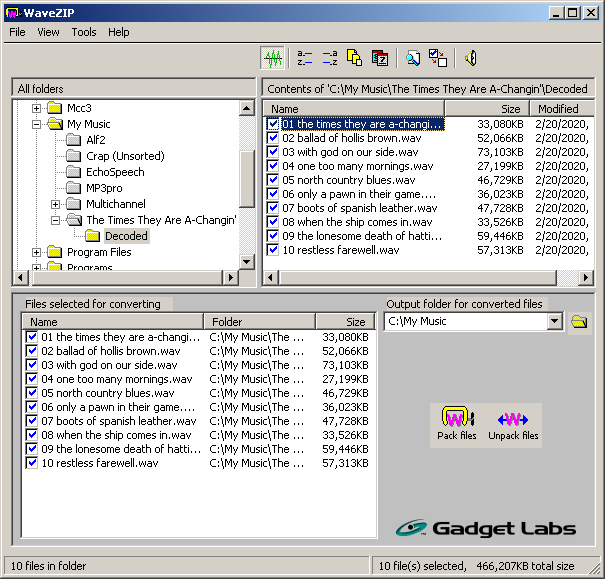
Task: Collapse The Times They Are A-Changin' node
Action: tap(56, 220)
